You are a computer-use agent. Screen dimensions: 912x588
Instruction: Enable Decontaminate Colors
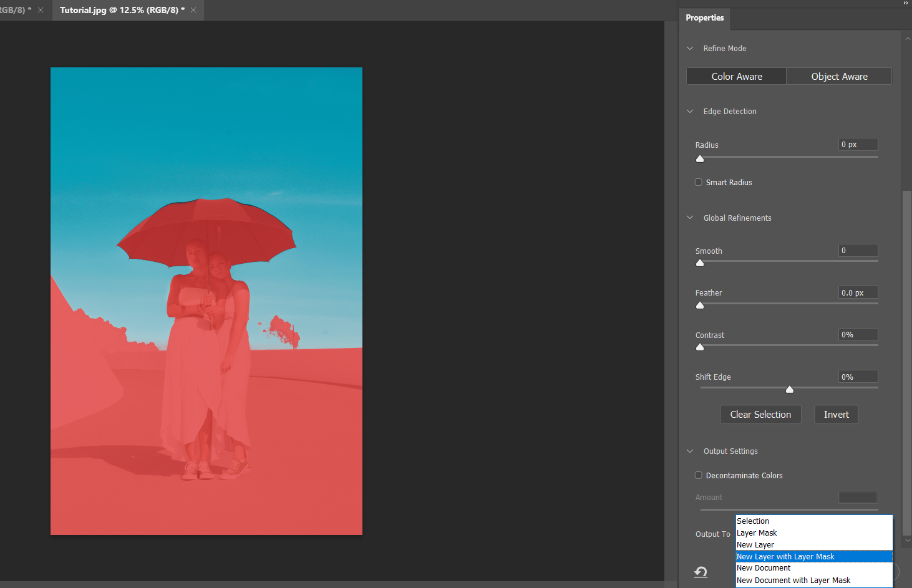698,475
